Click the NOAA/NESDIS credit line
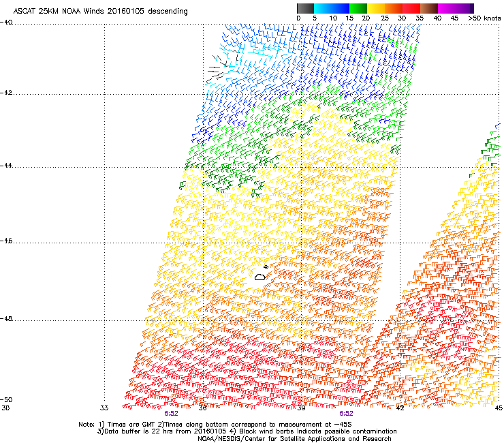 pyautogui.click(x=294, y=439)
